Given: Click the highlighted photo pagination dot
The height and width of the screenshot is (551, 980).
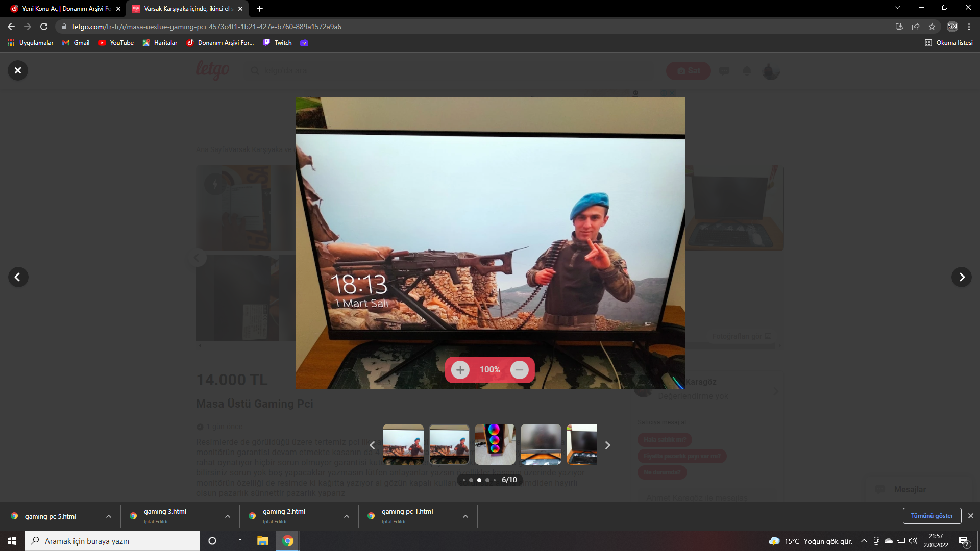Looking at the screenshot, I should 479,480.
